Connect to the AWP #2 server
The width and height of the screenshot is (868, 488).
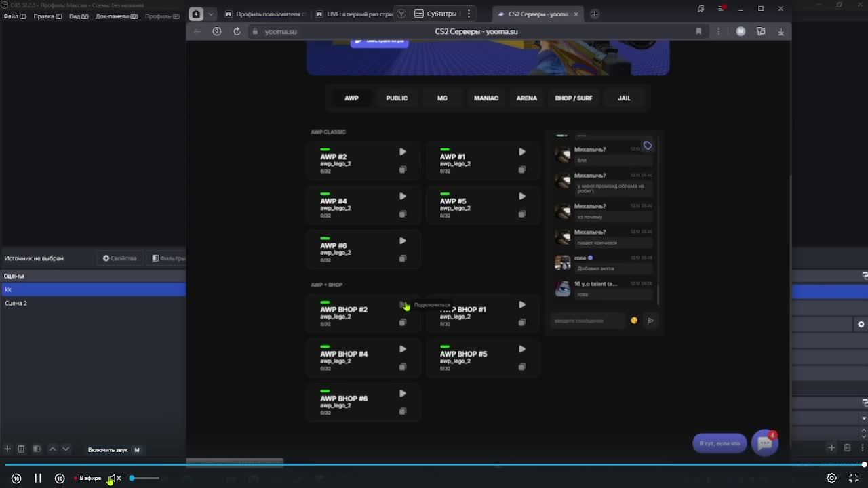402,152
